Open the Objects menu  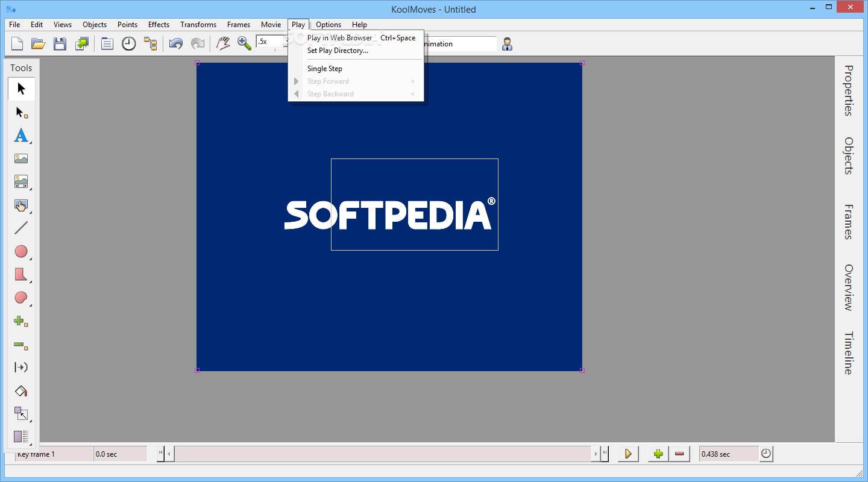click(95, 25)
